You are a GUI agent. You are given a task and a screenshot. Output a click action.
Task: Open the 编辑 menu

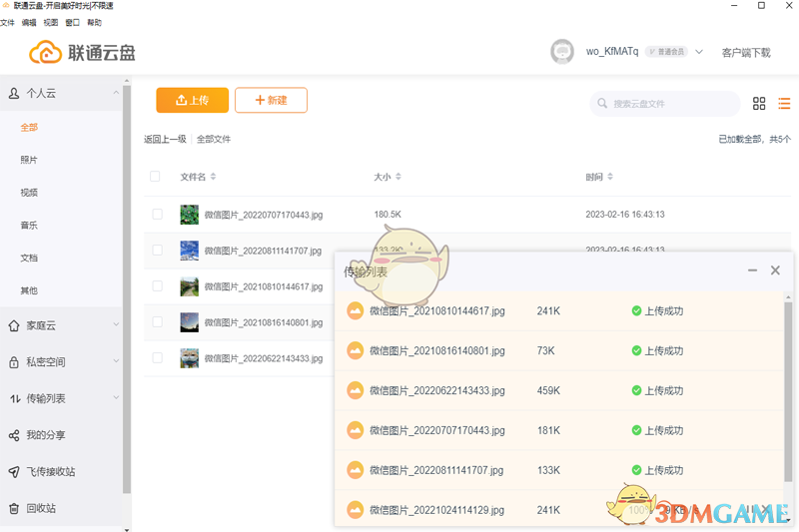point(29,22)
